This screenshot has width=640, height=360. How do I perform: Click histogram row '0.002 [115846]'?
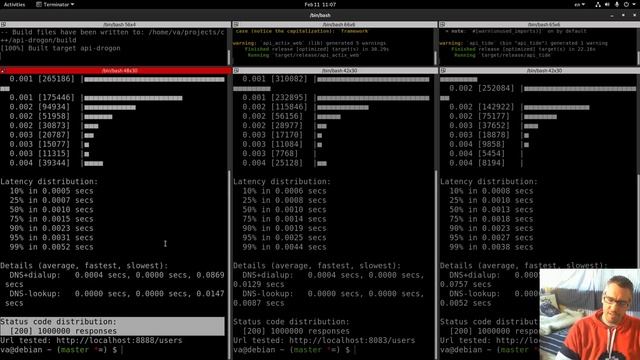pyautogui.click(x=305, y=107)
